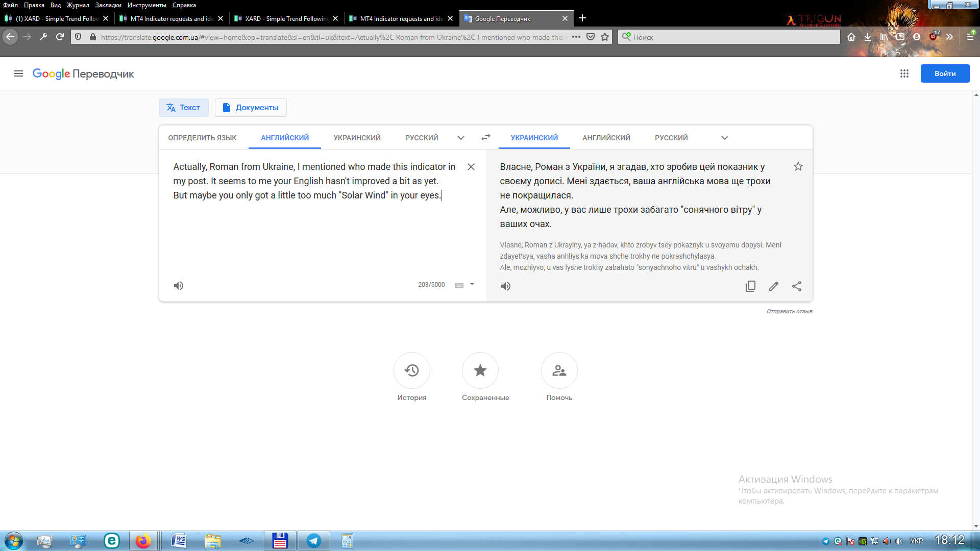Screen dimensions: 980x551
Task: Expand target language list chevron
Action: click(x=724, y=138)
